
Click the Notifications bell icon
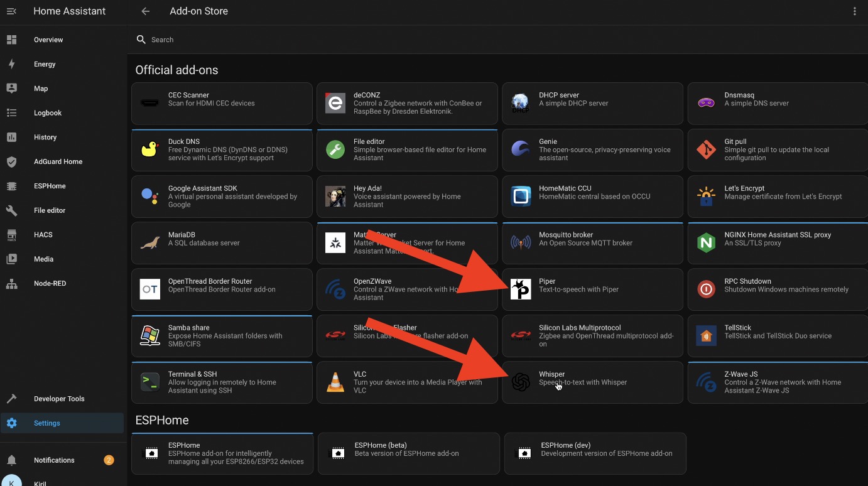point(11,460)
